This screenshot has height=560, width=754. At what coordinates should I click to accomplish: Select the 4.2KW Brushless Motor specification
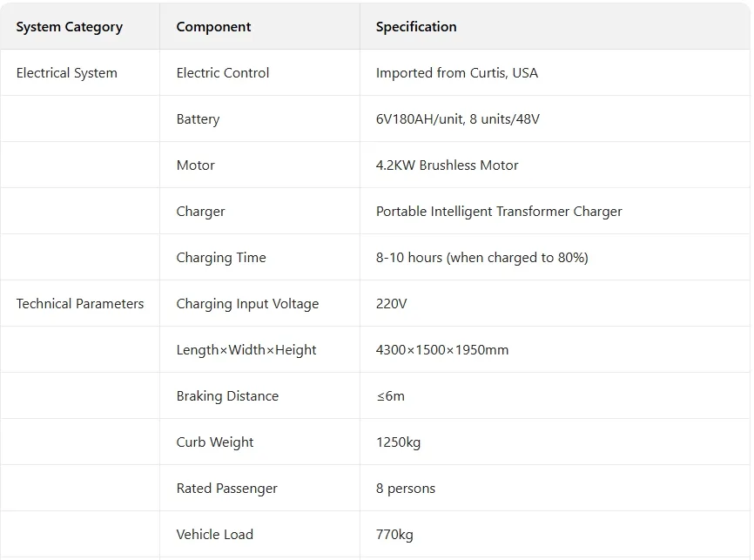447,165
